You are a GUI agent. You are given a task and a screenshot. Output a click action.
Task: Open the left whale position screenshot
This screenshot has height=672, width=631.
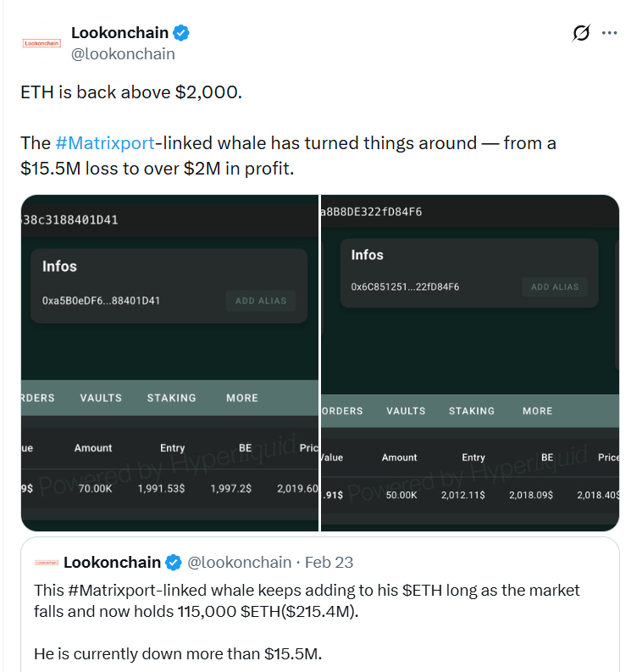point(169,363)
